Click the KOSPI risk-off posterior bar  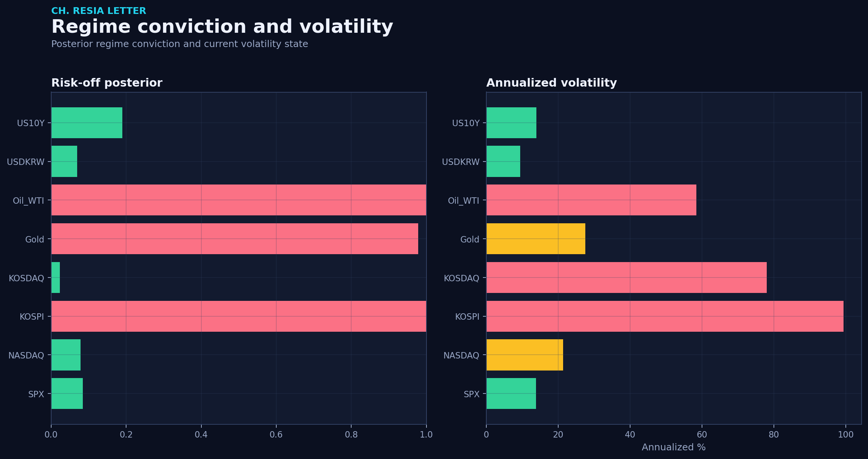click(x=239, y=316)
